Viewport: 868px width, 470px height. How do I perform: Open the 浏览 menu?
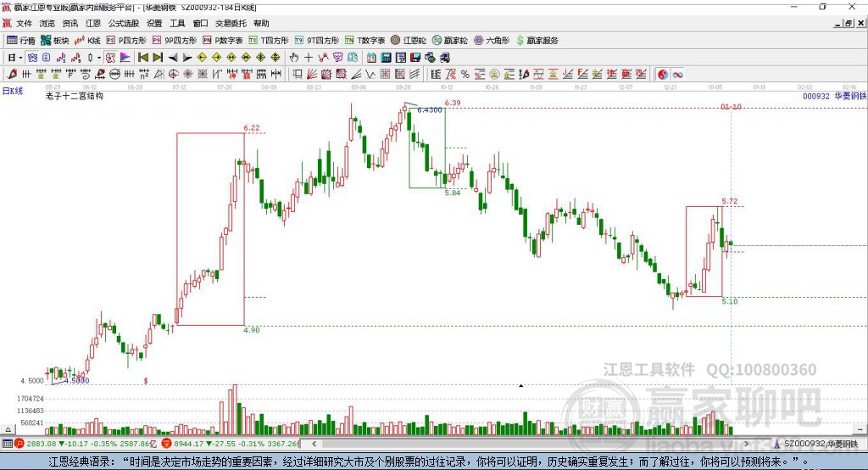tap(47, 23)
